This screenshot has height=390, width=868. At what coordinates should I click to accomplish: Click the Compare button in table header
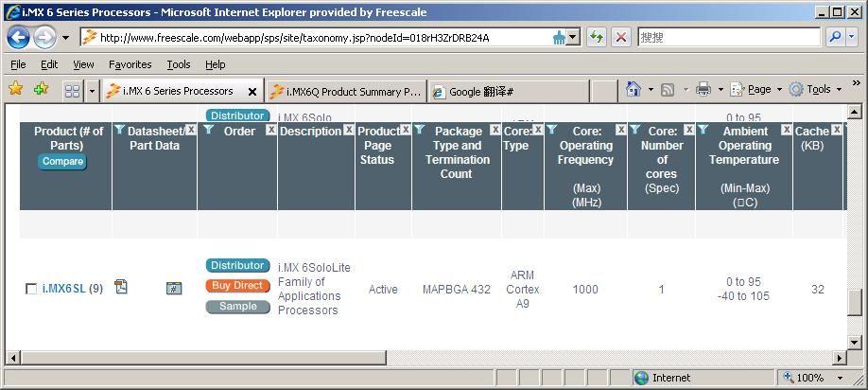[x=62, y=162]
